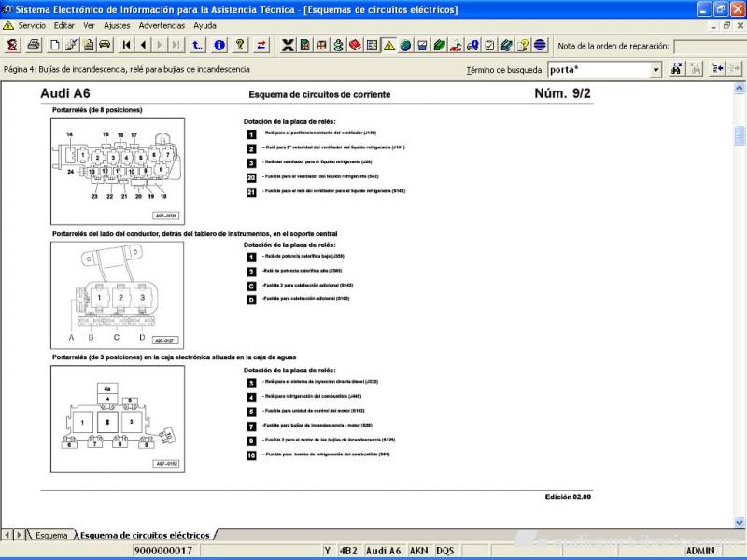Click the orange grid window icon
The width and height of the screenshot is (747, 560).
click(321, 45)
